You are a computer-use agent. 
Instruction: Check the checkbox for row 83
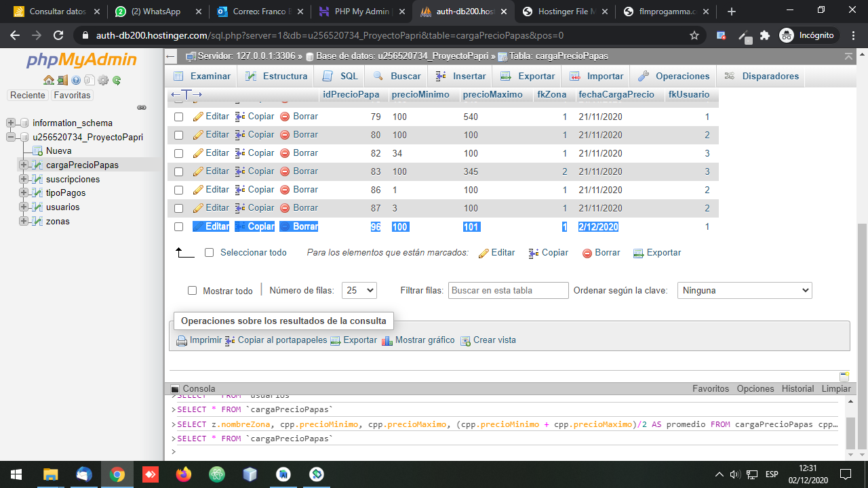click(179, 171)
